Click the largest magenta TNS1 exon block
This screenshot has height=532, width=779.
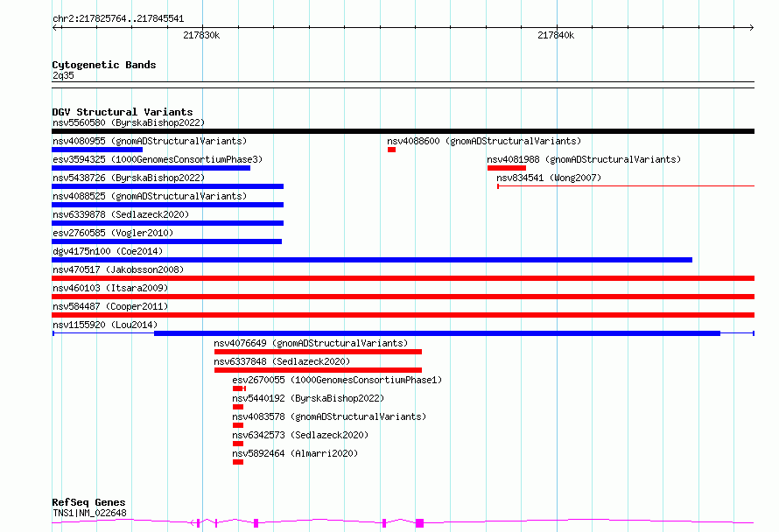pos(420,523)
